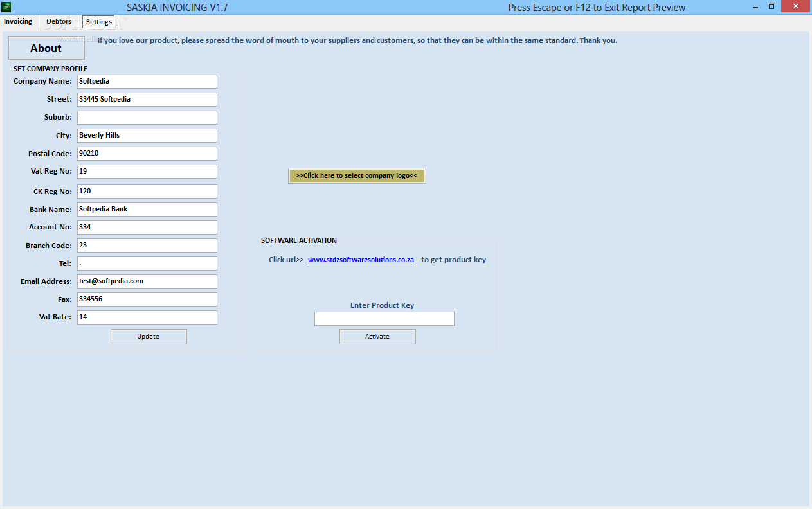Click the 'Vat Rate:' label
This screenshot has height=509, width=812.
tap(55, 317)
